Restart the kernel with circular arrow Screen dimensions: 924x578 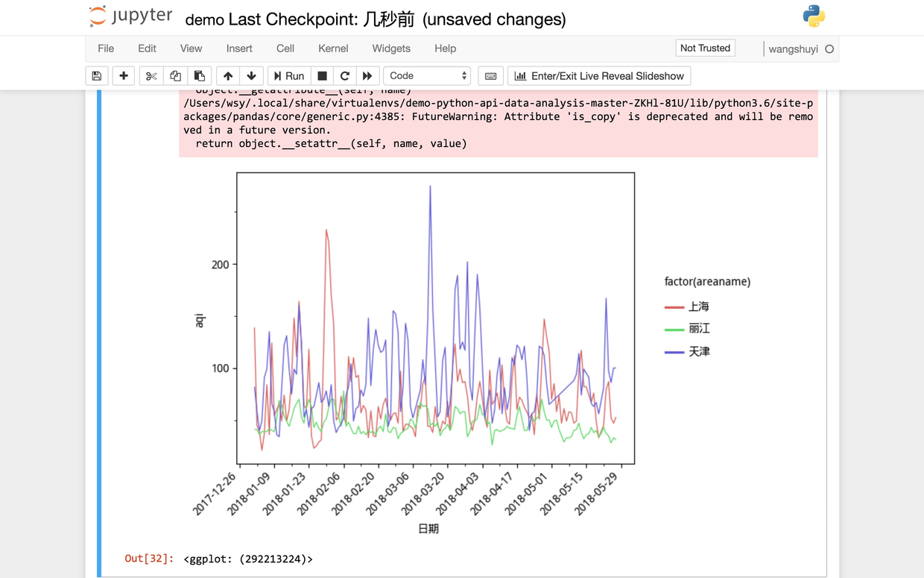click(x=344, y=76)
